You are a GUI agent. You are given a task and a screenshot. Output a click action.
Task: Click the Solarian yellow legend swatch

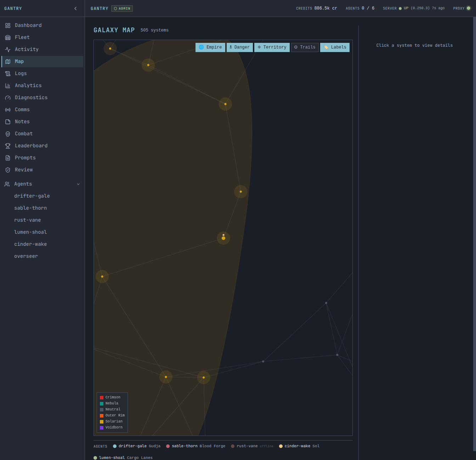102,422
